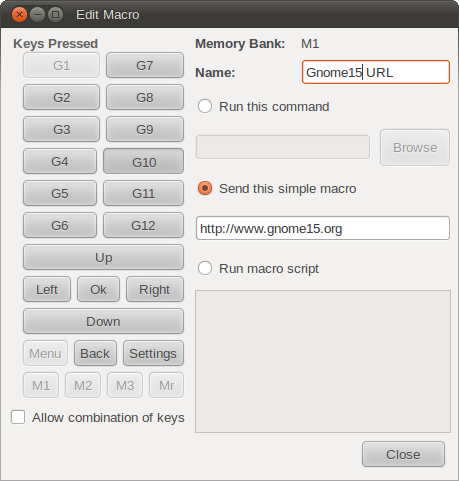Focus the macro Name text field

tap(376, 72)
